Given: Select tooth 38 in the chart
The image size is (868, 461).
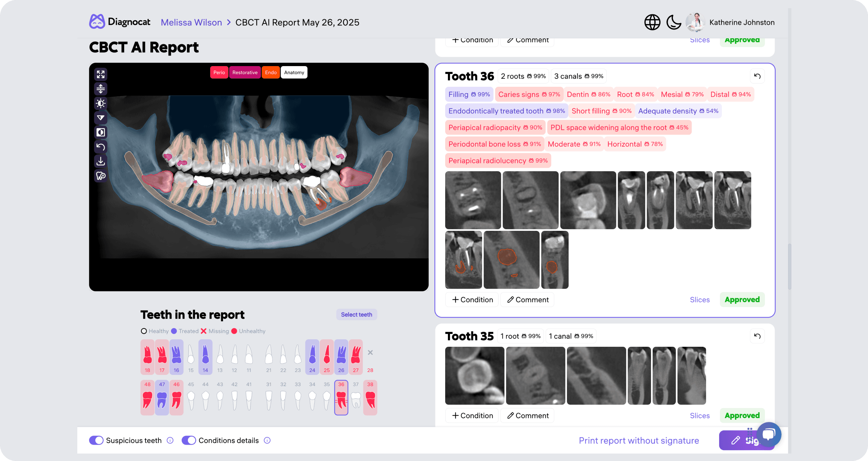Looking at the screenshot, I should tap(370, 398).
